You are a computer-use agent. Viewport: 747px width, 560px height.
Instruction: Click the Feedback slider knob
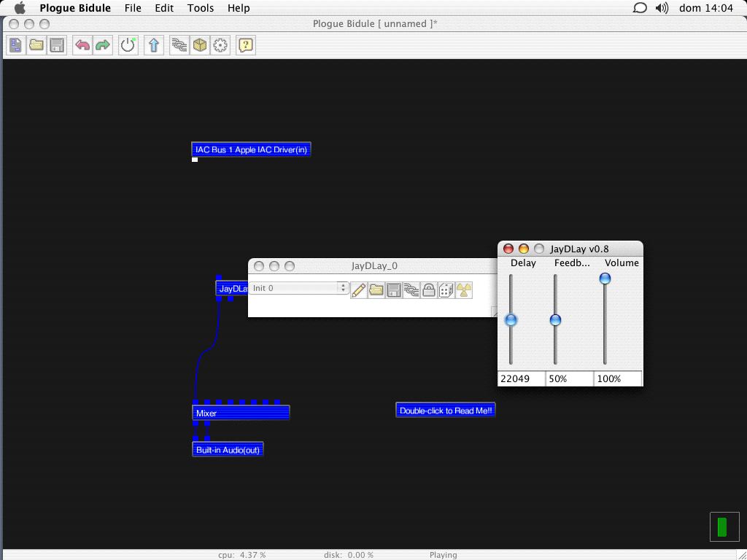[555, 320]
